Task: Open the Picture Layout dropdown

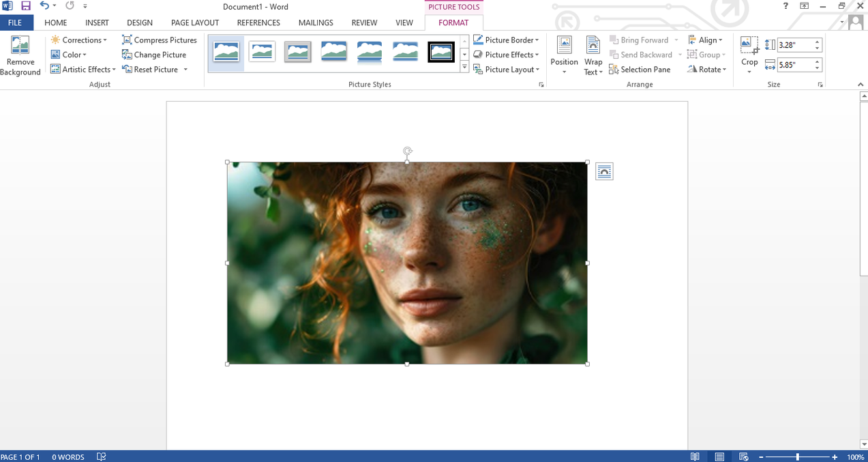Action: [x=506, y=70]
